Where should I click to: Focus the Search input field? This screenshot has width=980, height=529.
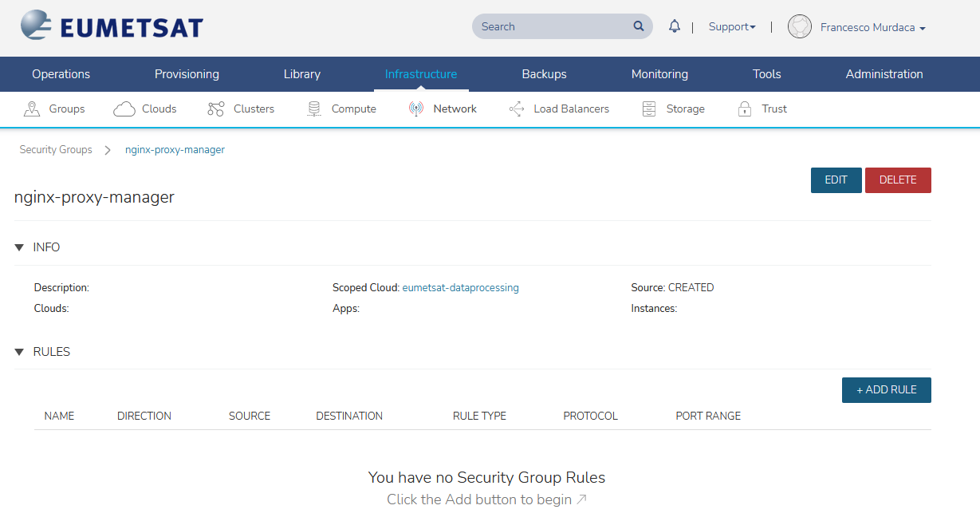coord(550,26)
